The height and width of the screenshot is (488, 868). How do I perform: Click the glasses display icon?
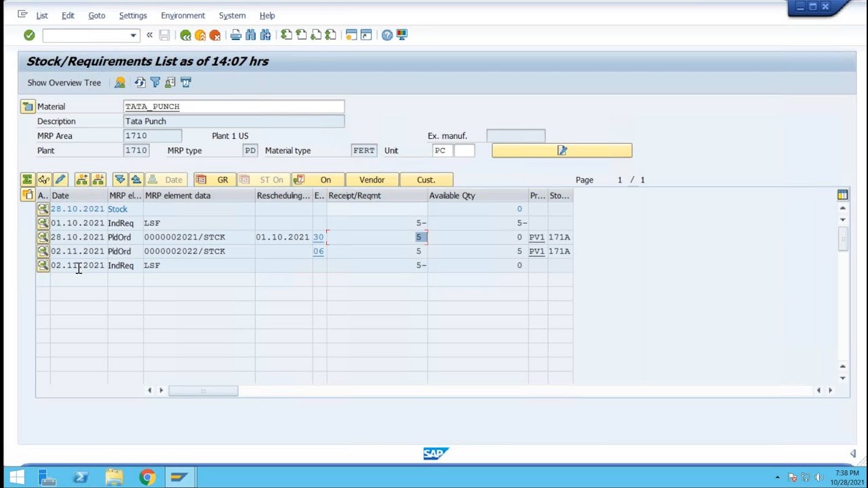click(x=44, y=180)
